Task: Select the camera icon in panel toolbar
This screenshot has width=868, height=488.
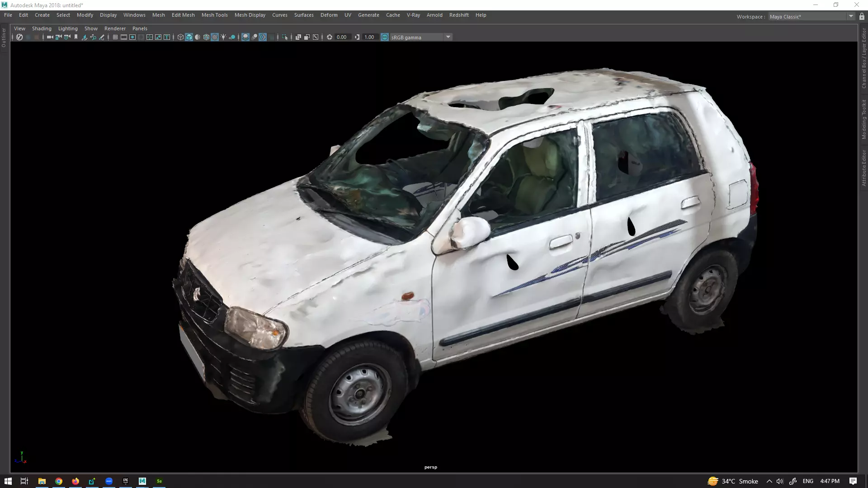Action: 50,37
